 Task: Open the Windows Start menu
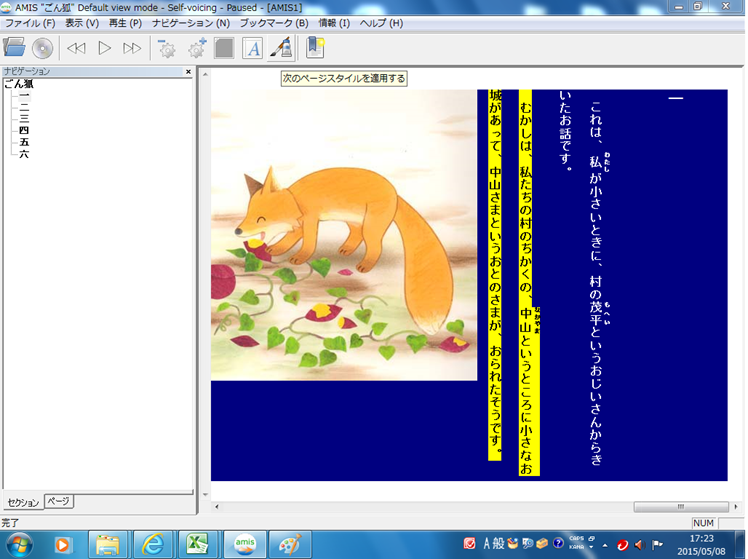pos(20,545)
